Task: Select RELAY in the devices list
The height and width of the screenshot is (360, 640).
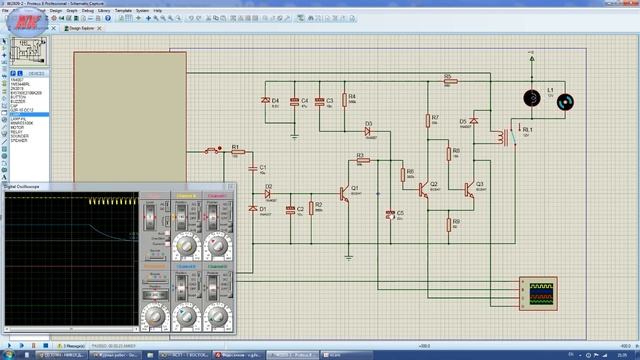Action: [x=17, y=132]
